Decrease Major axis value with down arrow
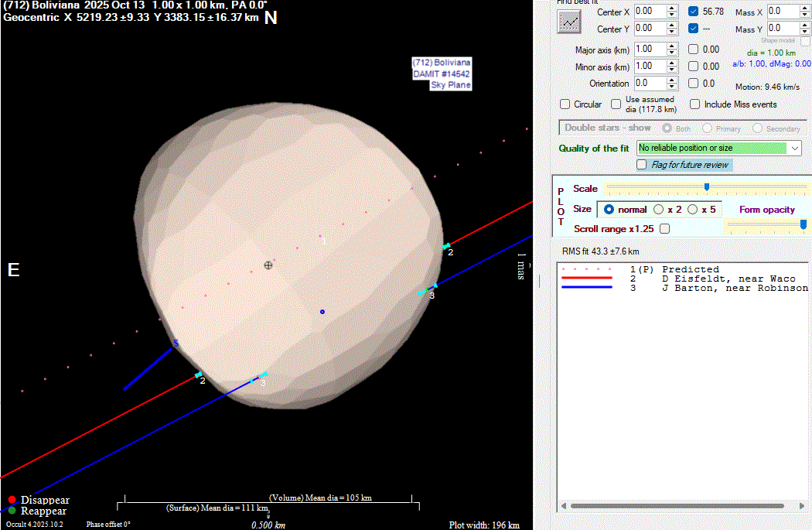 [x=671, y=53]
